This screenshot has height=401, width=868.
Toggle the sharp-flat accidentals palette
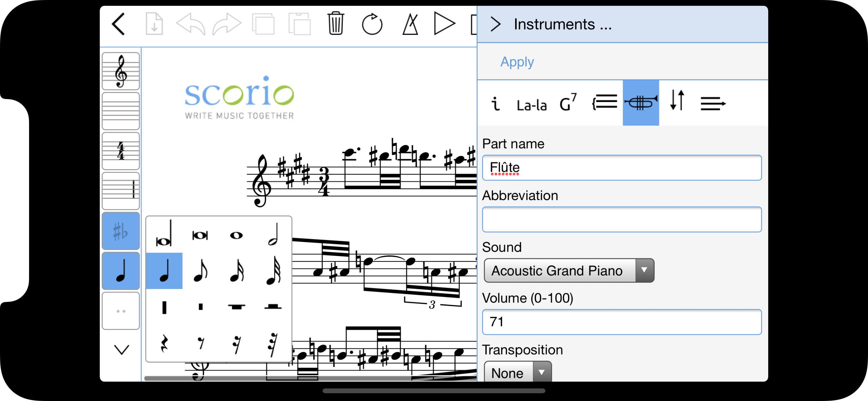tap(121, 231)
